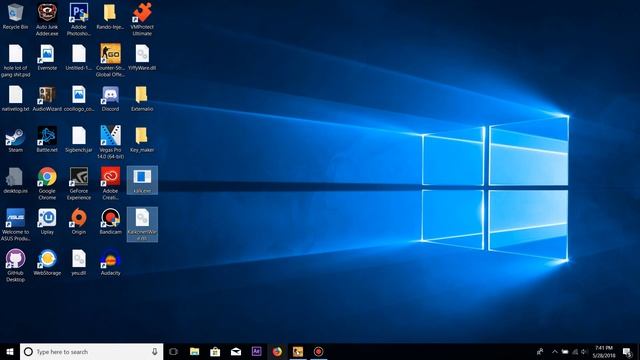Image resolution: width=640 pixels, height=360 pixels.
Task: Select the VMProtect Ultimate shortcut
Action: [142, 19]
